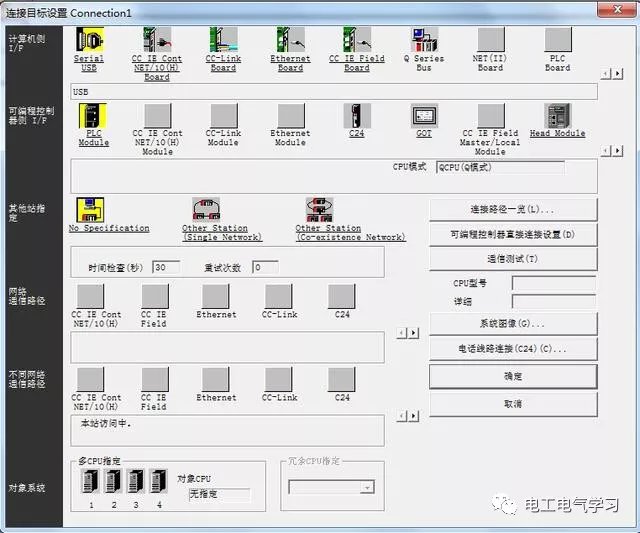Viewport: 640px width, 533px height.
Task: Open the redundant CPU dropdown list
Action: pyautogui.click(x=366, y=487)
